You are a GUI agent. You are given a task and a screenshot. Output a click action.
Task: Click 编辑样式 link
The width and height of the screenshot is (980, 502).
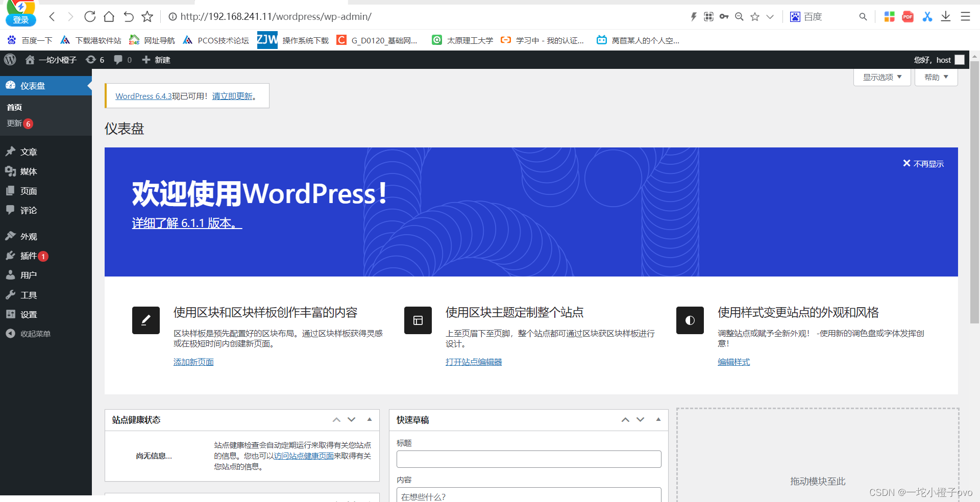coord(733,362)
